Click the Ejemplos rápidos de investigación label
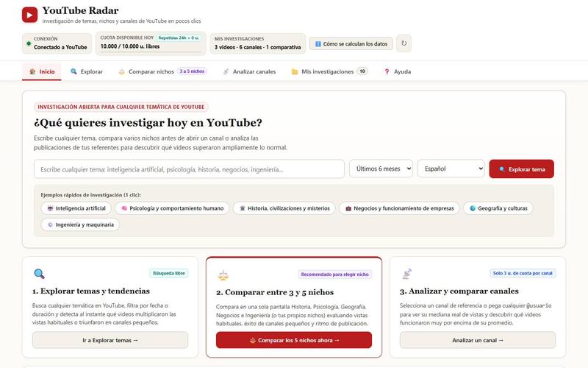The height and width of the screenshot is (368, 588). [90, 195]
